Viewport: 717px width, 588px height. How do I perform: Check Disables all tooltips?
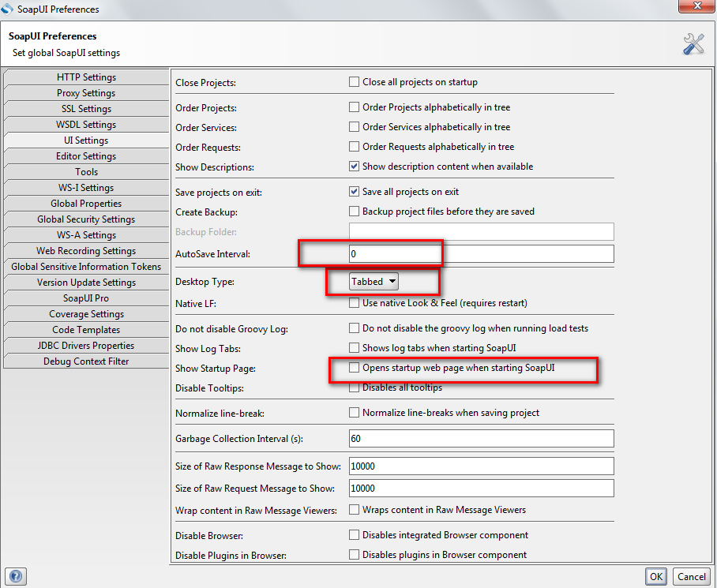[x=354, y=388]
